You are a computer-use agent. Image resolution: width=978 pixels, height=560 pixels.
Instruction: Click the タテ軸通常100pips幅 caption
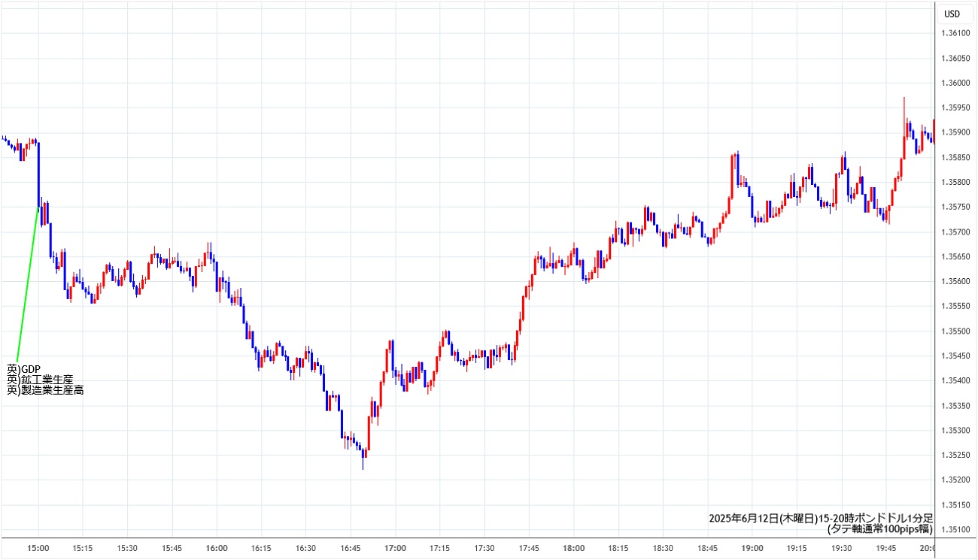coord(880,529)
